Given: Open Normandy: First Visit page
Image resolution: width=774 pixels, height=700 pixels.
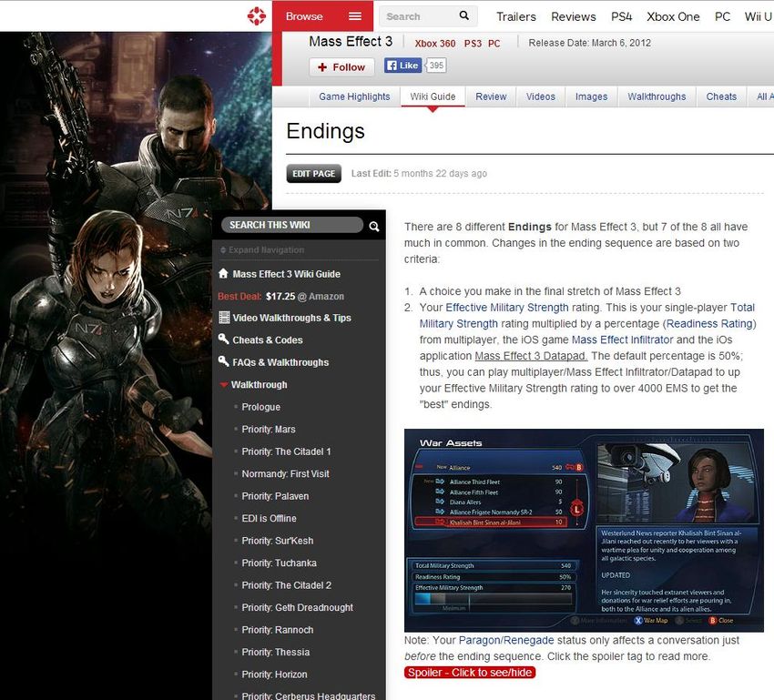Looking at the screenshot, I should 285,473.
